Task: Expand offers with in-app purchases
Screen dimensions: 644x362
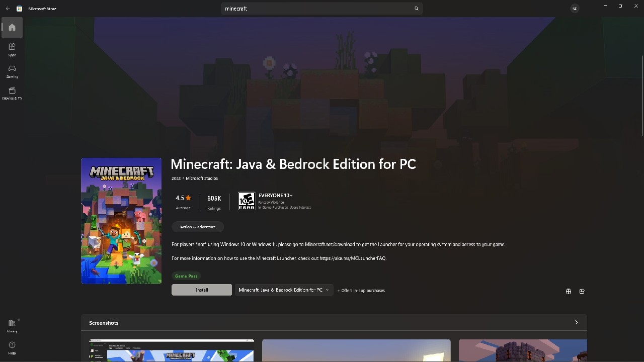Action: pyautogui.click(x=361, y=290)
